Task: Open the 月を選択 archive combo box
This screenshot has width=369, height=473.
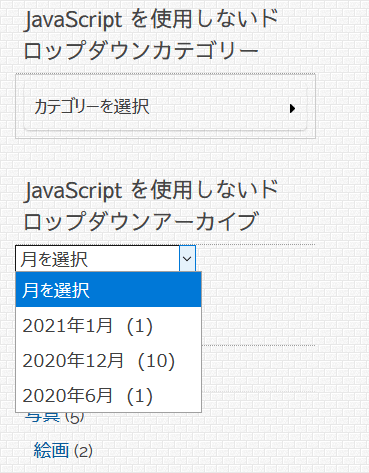Action: point(105,259)
